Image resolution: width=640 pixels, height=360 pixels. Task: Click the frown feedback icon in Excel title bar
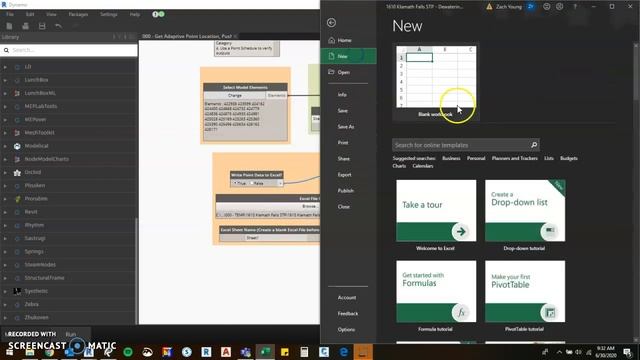coord(560,7)
